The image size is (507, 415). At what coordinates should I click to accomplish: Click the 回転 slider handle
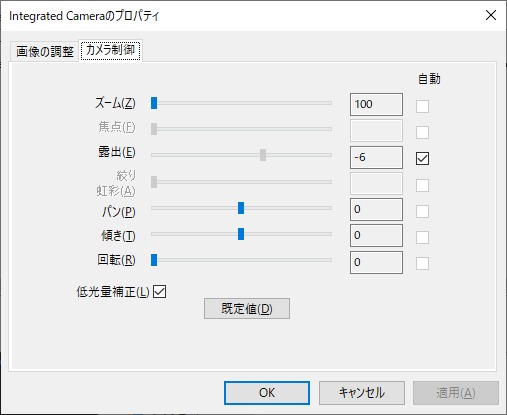point(154,260)
